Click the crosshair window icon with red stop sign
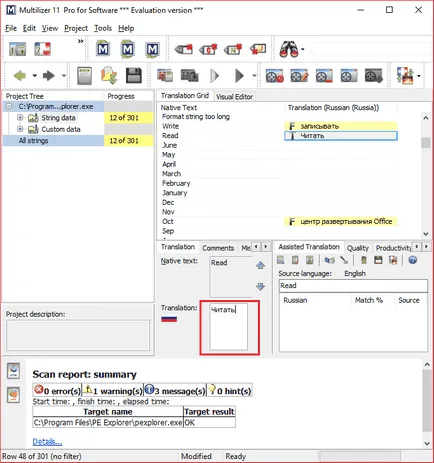 (x=274, y=76)
